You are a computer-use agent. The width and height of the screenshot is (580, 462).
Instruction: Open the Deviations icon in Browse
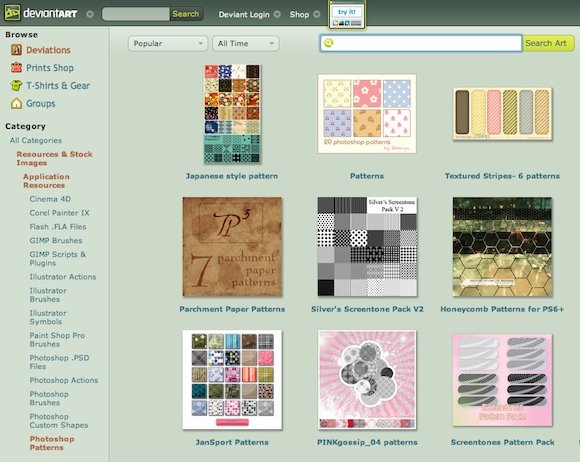coord(16,50)
